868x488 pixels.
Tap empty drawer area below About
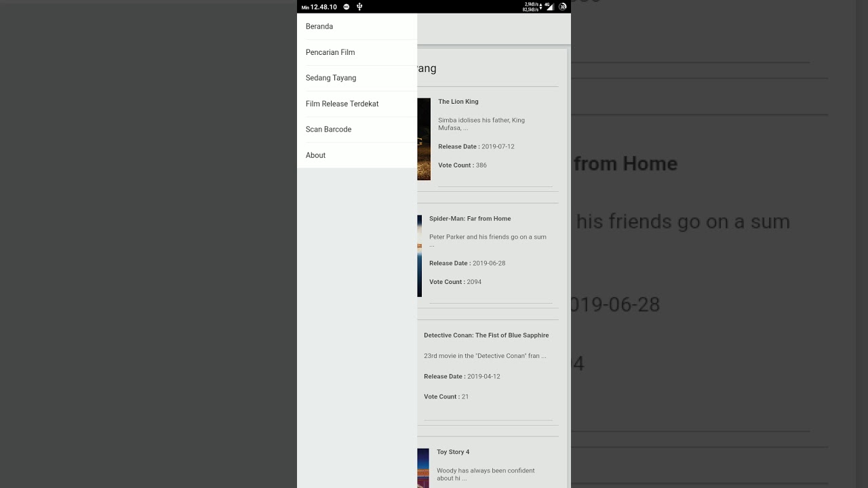(357, 328)
